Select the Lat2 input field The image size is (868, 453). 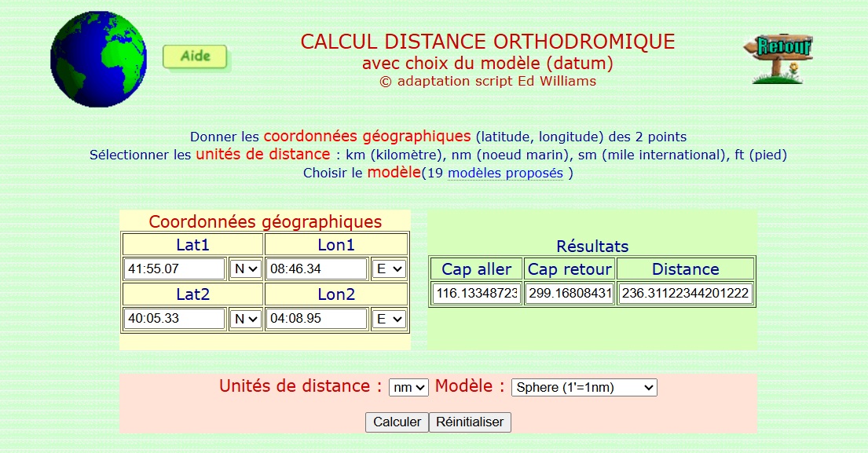(173, 319)
